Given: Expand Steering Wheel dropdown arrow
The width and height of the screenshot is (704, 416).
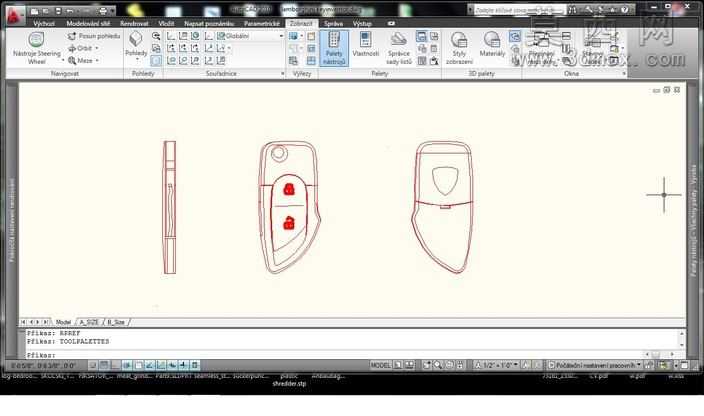Looking at the screenshot, I should click(63, 60).
